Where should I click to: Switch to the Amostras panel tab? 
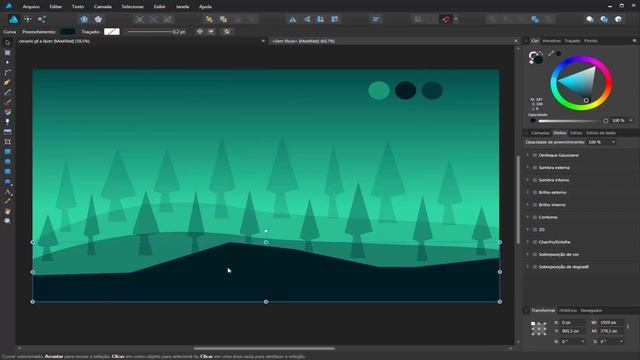point(551,41)
